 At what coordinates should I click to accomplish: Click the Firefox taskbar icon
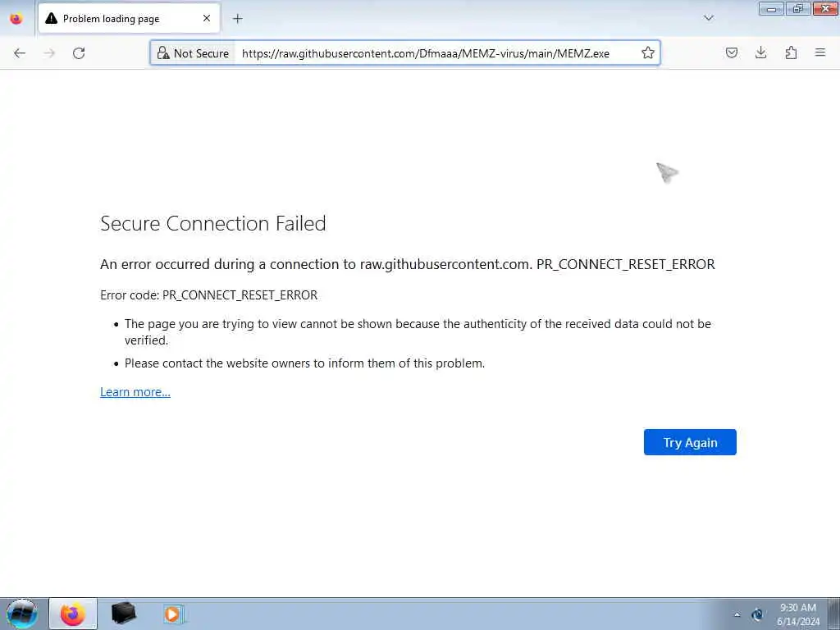click(73, 614)
